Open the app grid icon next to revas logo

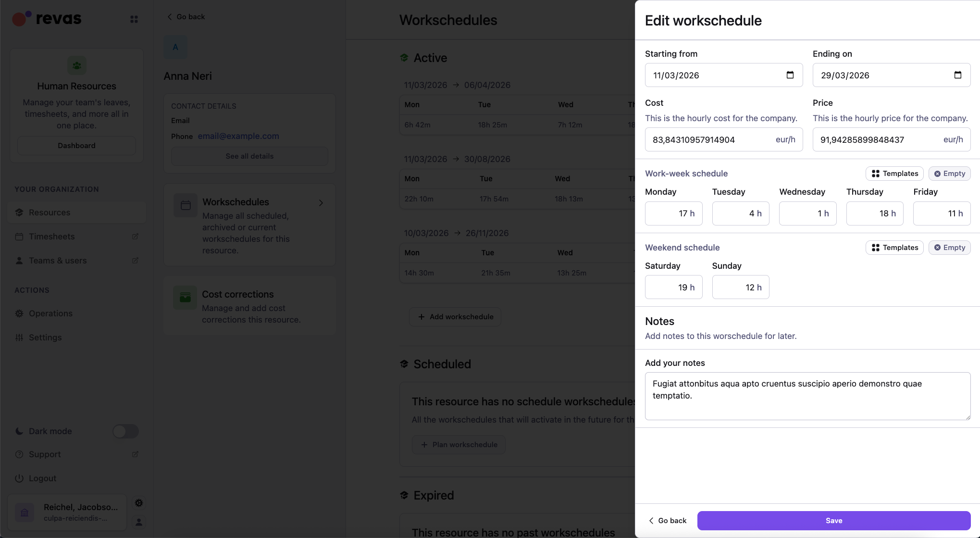(x=134, y=19)
